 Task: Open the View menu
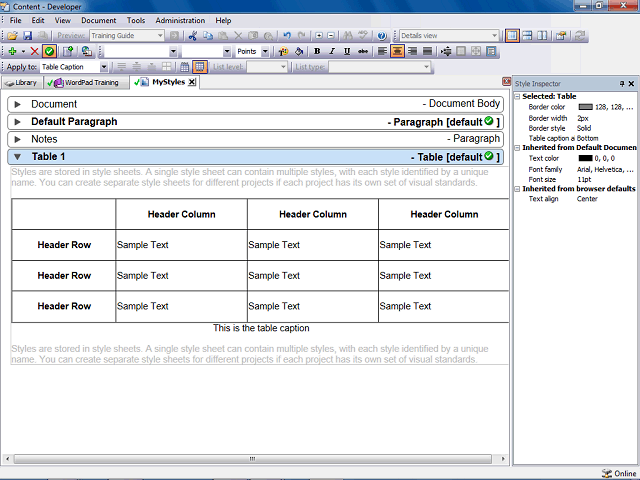pos(62,20)
